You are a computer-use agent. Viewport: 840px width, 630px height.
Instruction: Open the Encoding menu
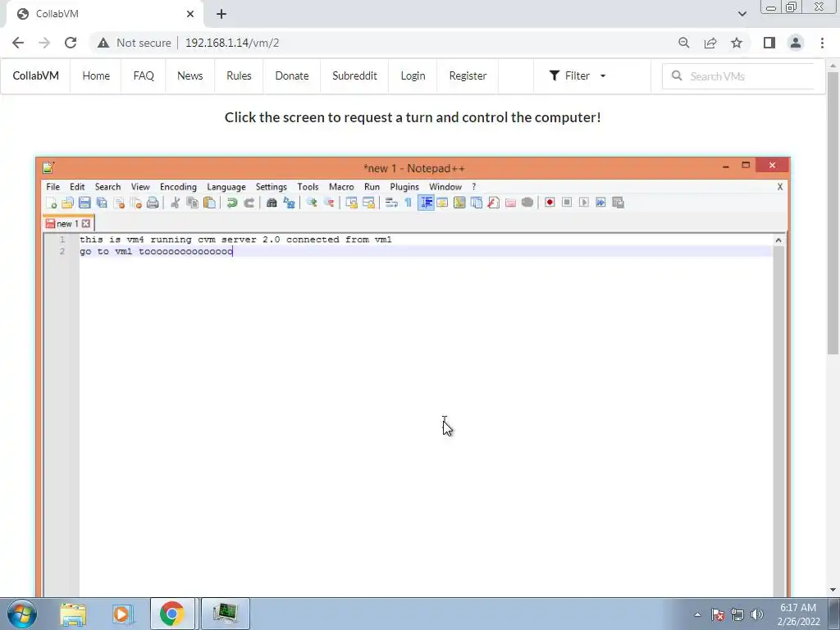tap(178, 187)
